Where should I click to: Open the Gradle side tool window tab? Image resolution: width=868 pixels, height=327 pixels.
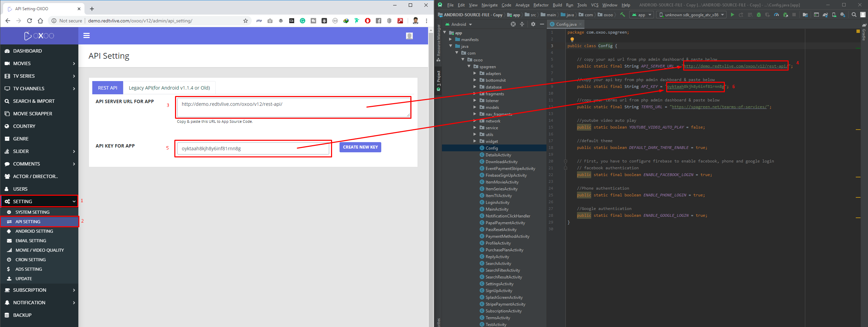[x=864, y=33]
